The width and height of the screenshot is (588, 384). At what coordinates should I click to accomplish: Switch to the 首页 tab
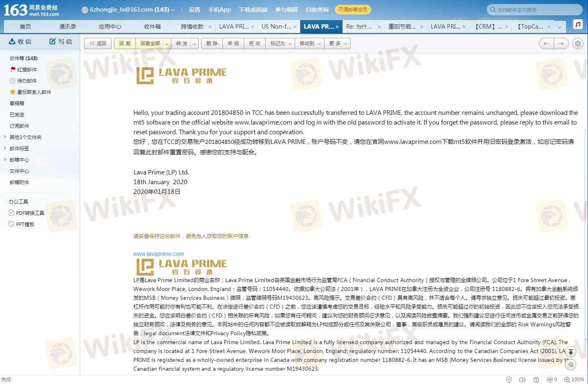pos(25,27)
